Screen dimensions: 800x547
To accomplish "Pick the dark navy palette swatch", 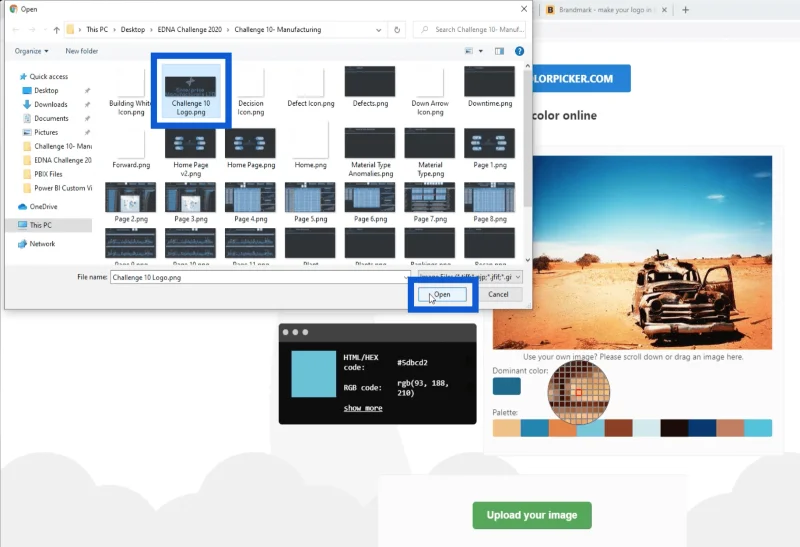I will [703, 428].
